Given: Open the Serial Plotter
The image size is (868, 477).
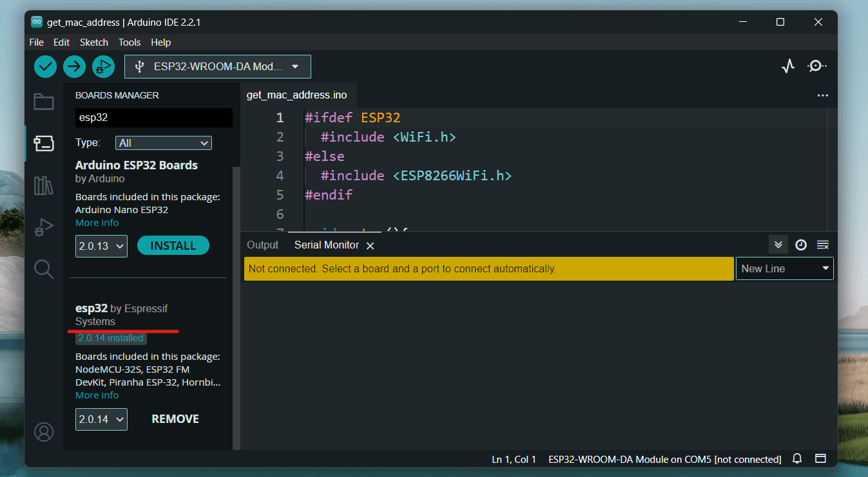Looking at the screenshot, I should 788,66.
